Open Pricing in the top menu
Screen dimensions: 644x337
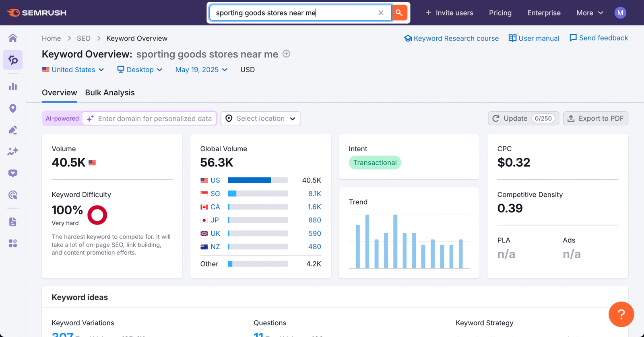pyautogui.click(x=500, y=13)
